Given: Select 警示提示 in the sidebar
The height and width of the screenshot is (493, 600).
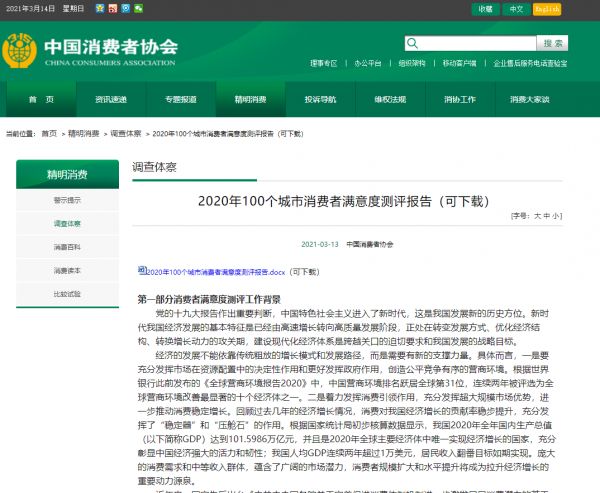Looking at the screenshot, I should pos(67,200).
